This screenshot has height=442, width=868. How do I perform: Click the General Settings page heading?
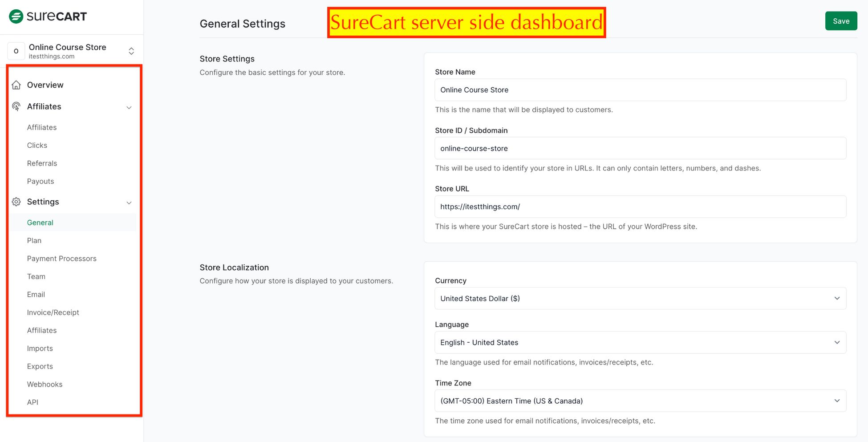tap(243, 24)
